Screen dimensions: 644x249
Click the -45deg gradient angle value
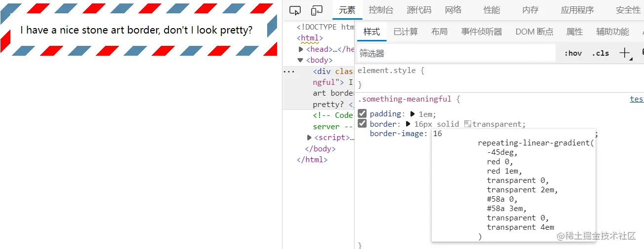(502, 152)
